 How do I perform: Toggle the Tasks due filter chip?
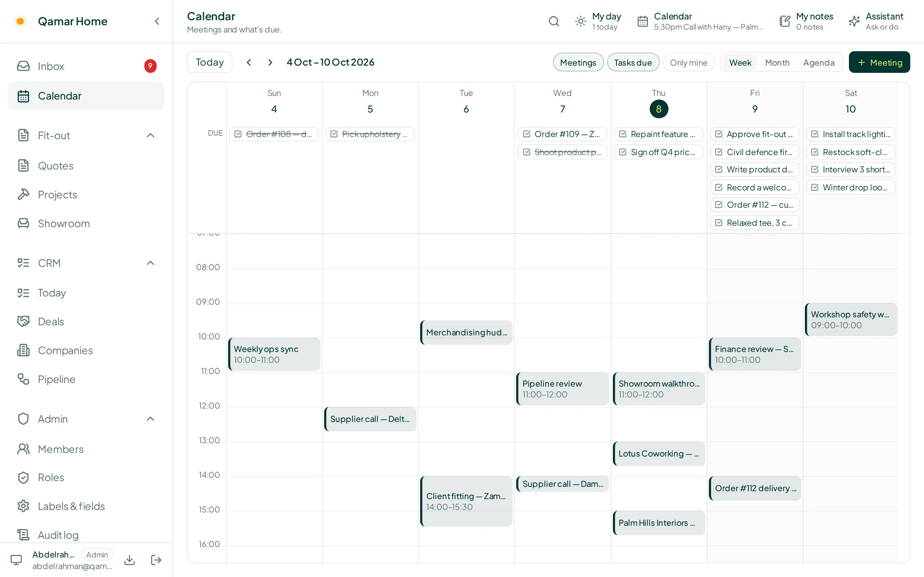(633, 62)
